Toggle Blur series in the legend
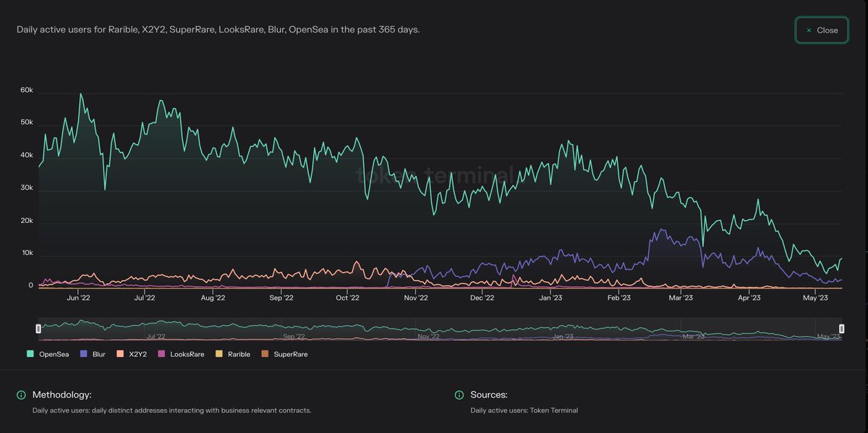Image resolution: width=868 pixels, height=433 pixels. 93,354
